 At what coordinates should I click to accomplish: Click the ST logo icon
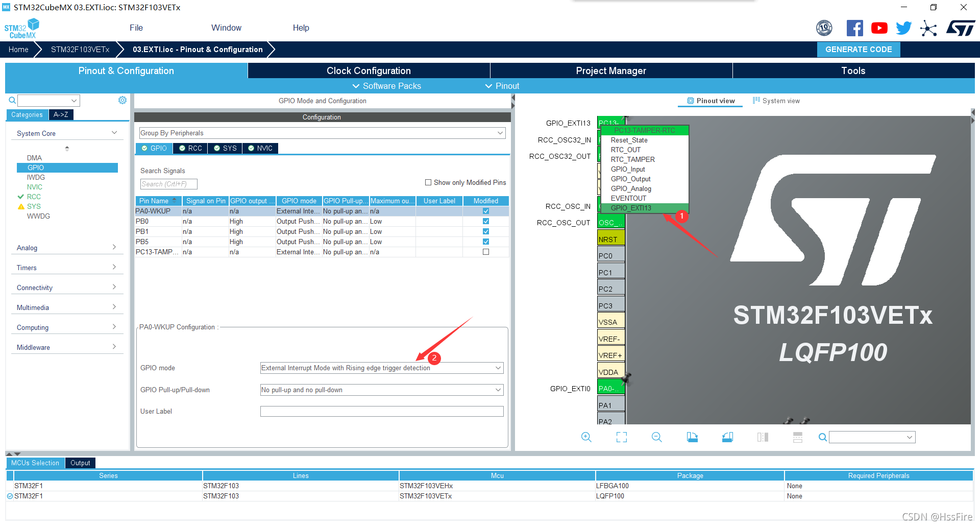pos(961,28)
